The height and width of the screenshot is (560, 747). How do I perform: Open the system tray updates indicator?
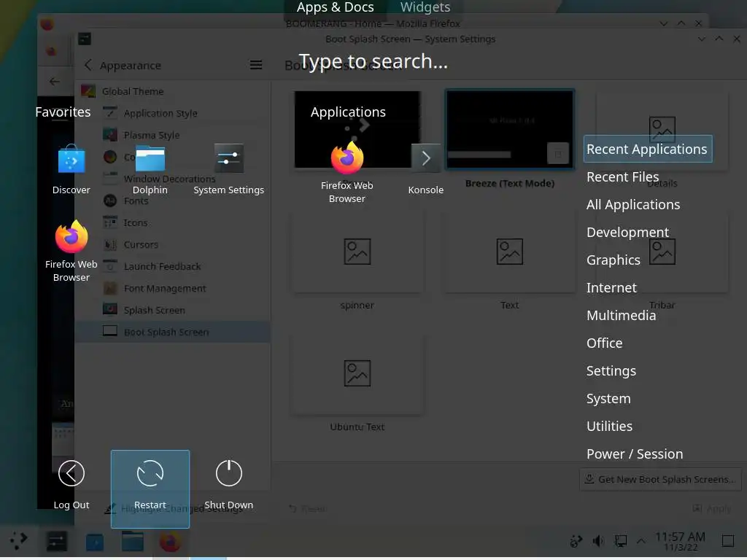(576, 541)
